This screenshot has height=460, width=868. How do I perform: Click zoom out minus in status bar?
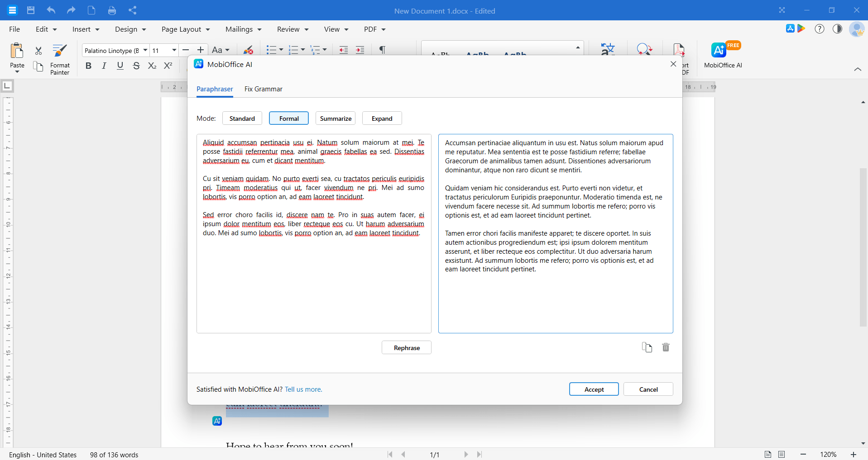click(803, 454)
